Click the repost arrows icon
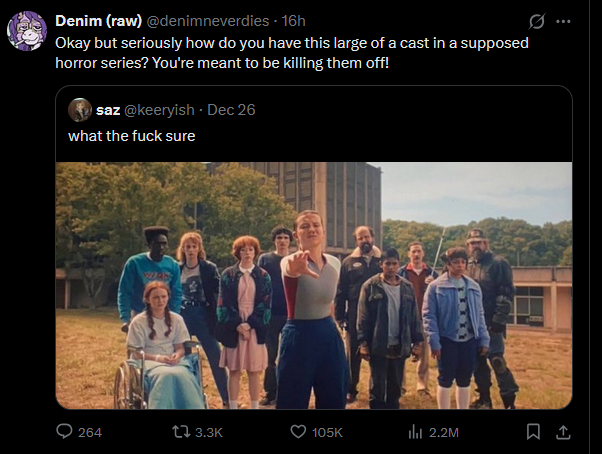Viewport: 602px width, 454px height. coord(181,432)
